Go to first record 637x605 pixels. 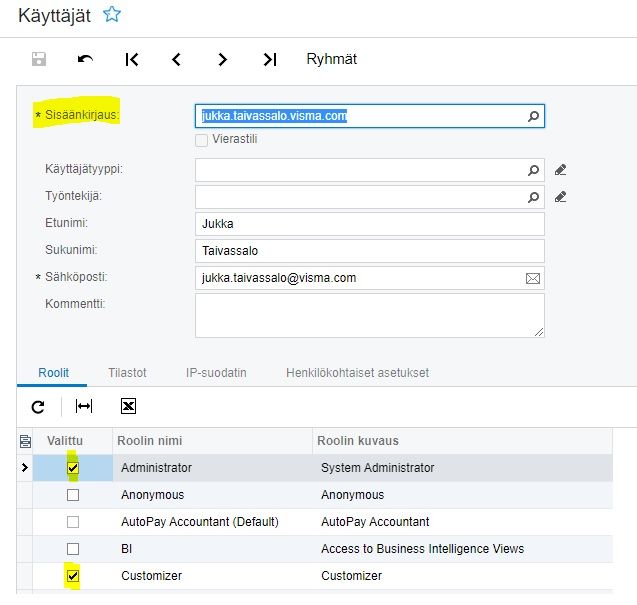tap(132, 59)
